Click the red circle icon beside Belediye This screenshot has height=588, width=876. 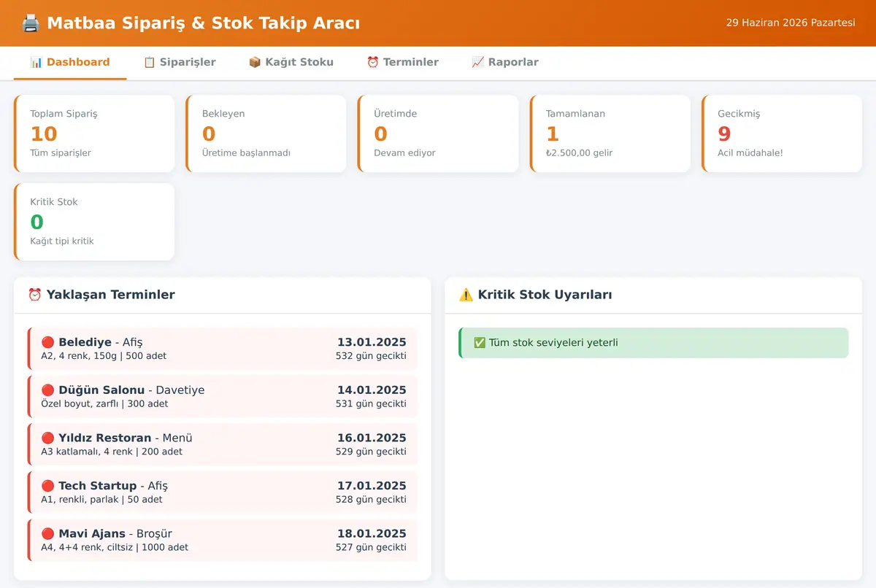(48, 342)
